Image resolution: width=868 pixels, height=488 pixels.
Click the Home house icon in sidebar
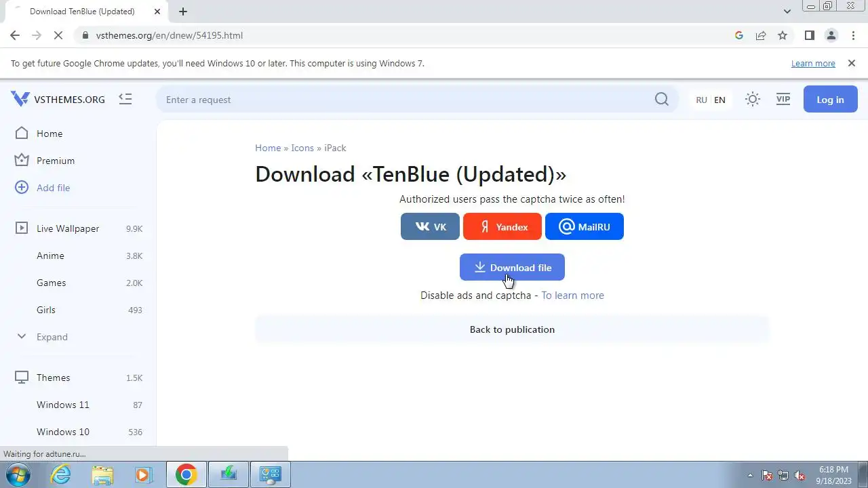(22, 133)
